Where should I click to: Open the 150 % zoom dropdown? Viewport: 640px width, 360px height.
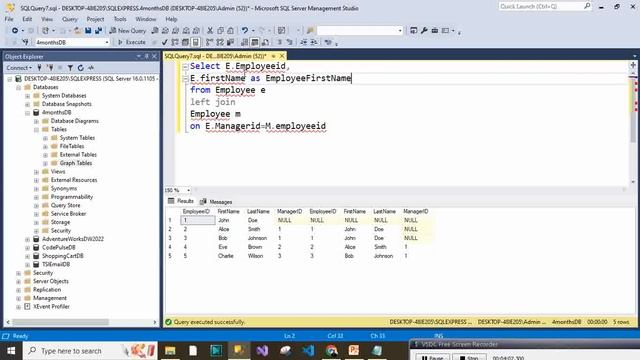(188, 190)
